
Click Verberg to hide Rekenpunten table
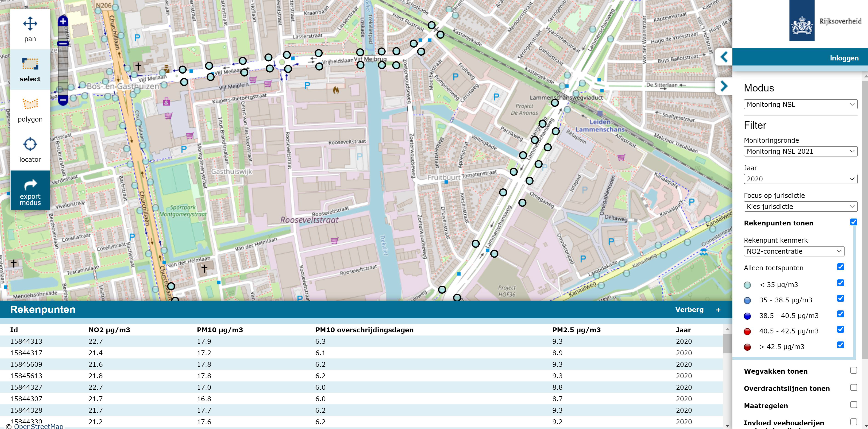pos(689,310)
